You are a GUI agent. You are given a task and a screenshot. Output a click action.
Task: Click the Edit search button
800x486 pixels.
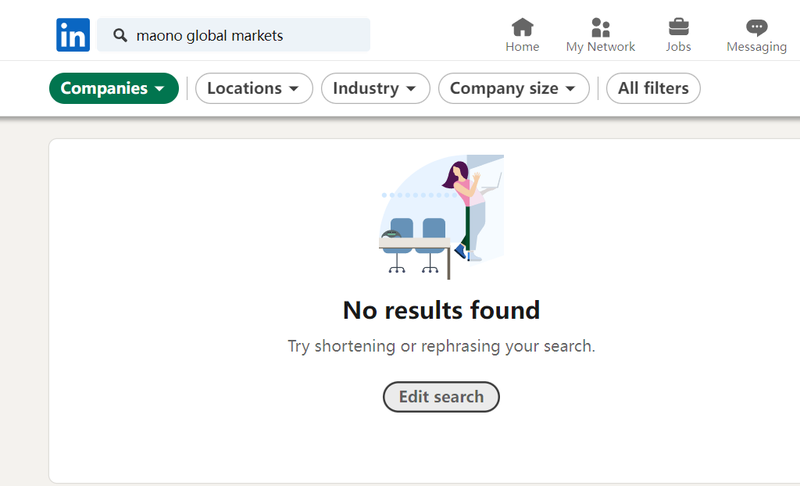[441, 397]
